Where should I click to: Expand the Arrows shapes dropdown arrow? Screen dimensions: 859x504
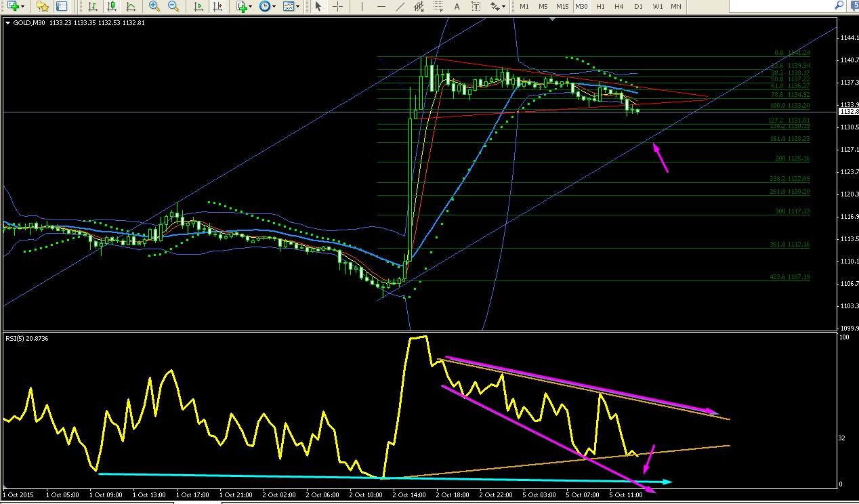point(504,7)
